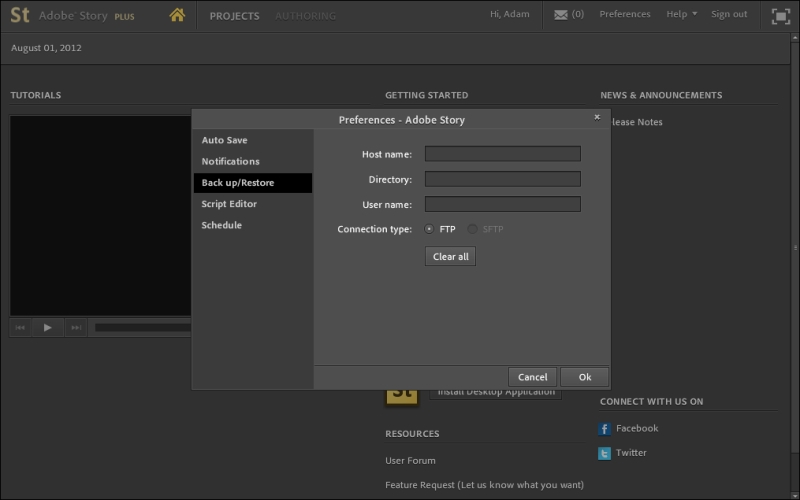Open the Facebook link text
This screenshot has height=500, width=800.
click(637, 429)
